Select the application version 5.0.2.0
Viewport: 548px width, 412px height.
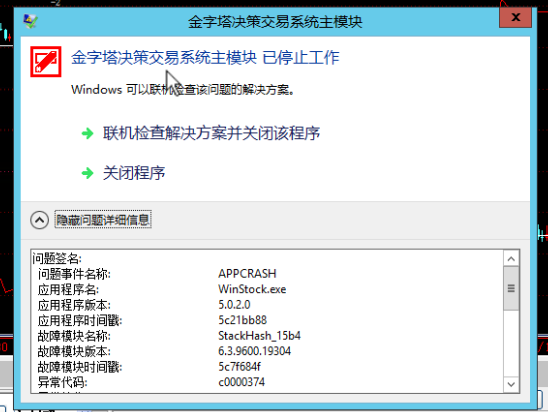tap(234, 305)
